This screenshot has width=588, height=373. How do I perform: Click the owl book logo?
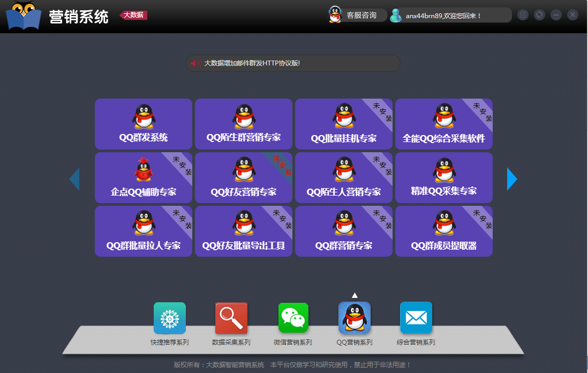point(24,16)
